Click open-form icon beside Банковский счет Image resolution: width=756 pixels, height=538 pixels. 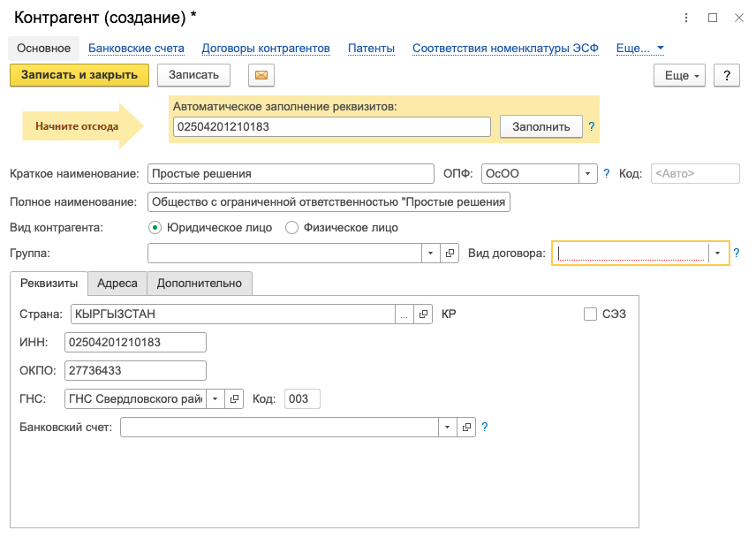tap(466, 427)
